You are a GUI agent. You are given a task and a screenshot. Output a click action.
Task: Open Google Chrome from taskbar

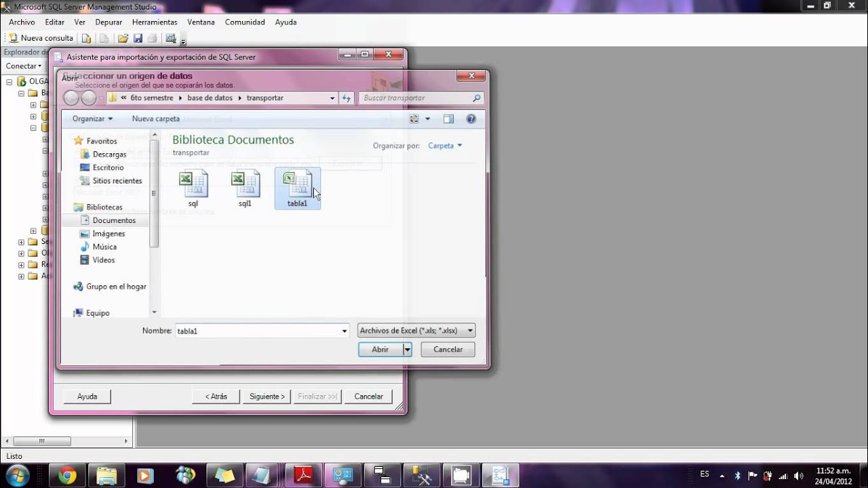pyautogui.click(x=66, y=476)
